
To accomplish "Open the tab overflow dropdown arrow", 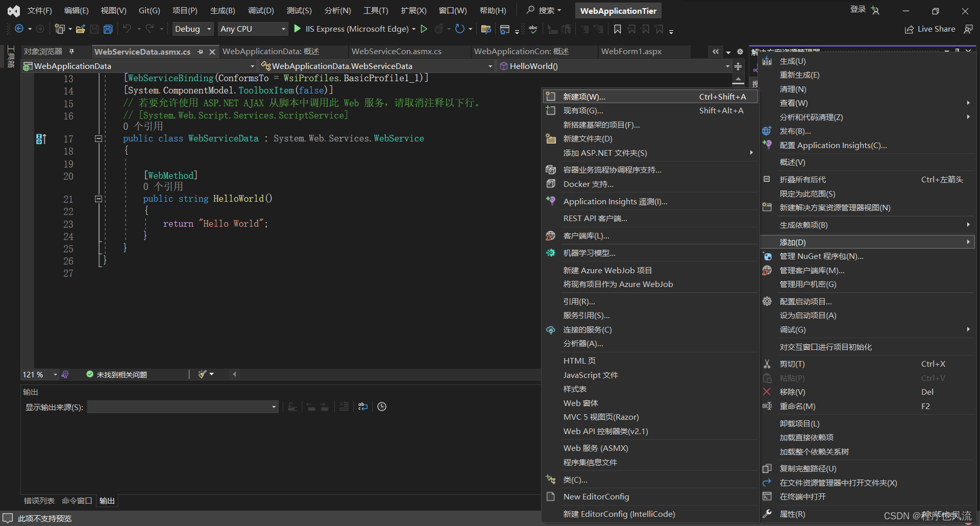I will [x=728, y=52].
